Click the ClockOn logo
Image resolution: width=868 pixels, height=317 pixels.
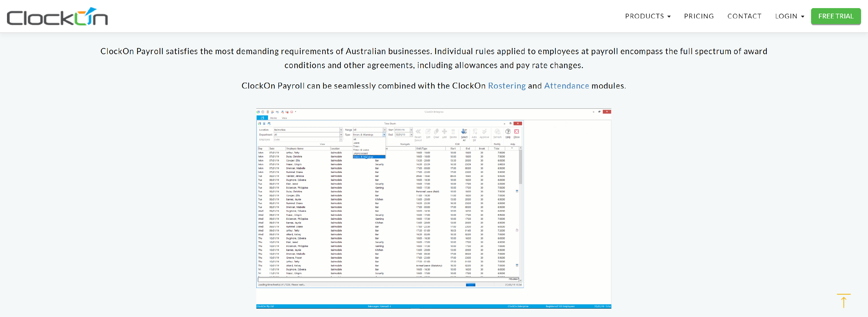point(57,16)
